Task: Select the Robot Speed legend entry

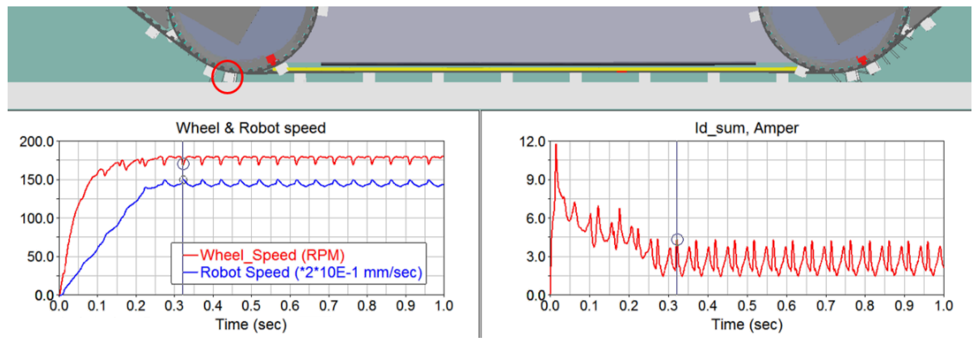Action: click(x=311, y=273)
